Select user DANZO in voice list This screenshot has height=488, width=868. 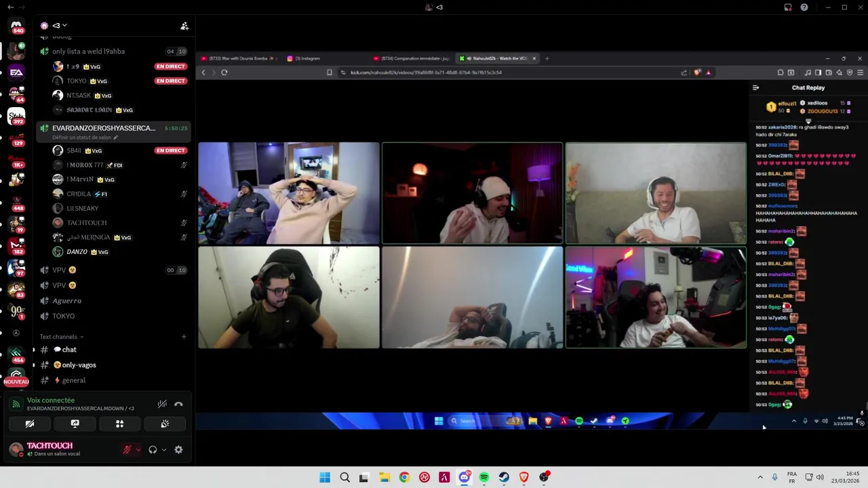click(119, 251)
